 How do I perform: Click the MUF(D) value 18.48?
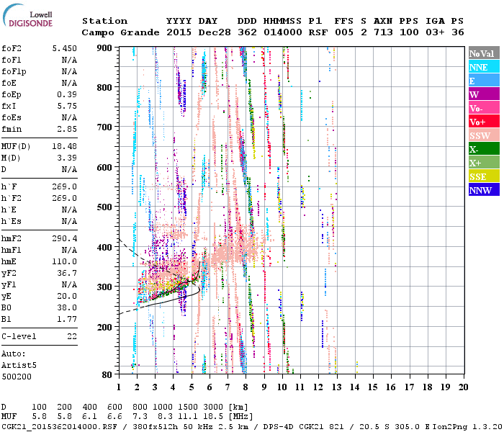(x=64, y=147)
